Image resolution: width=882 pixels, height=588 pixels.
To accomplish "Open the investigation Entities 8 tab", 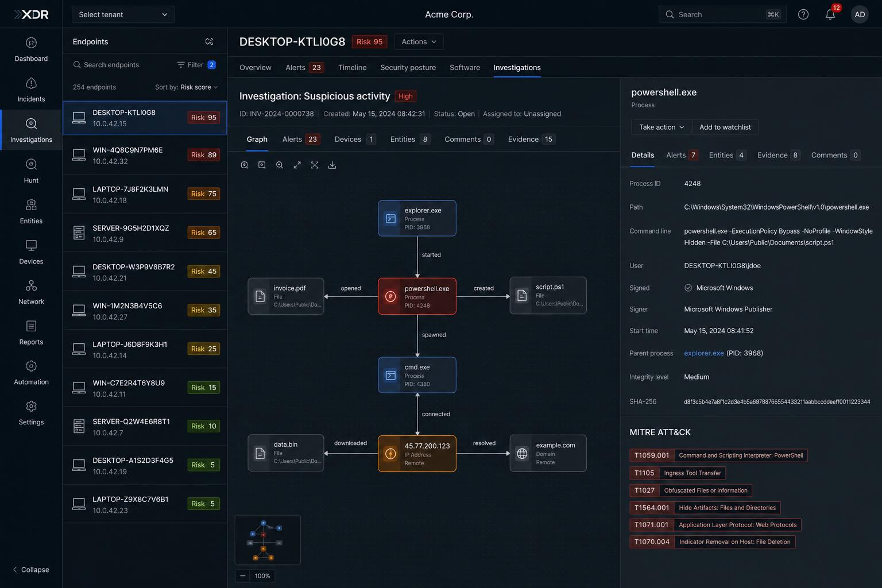I will point(410,139).
